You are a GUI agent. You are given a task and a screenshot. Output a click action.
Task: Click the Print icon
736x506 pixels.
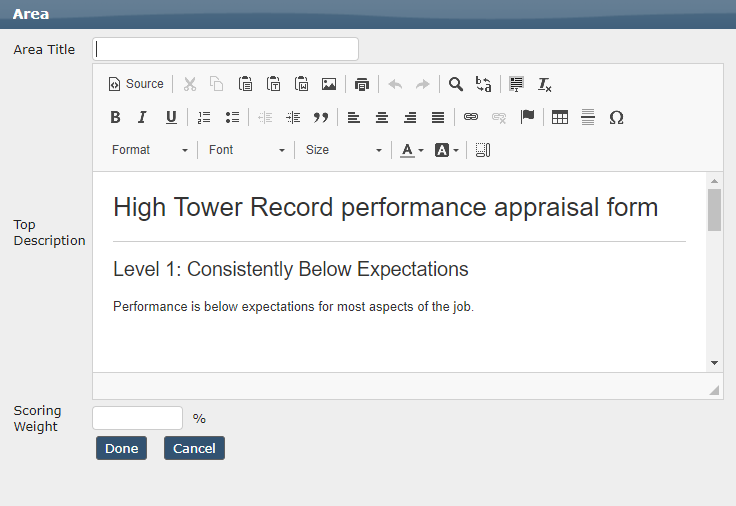(x=361, y=84)
